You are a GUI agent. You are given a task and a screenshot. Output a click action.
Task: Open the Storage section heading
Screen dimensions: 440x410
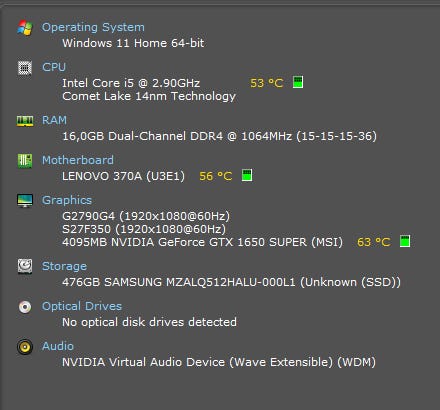point(64,266)
